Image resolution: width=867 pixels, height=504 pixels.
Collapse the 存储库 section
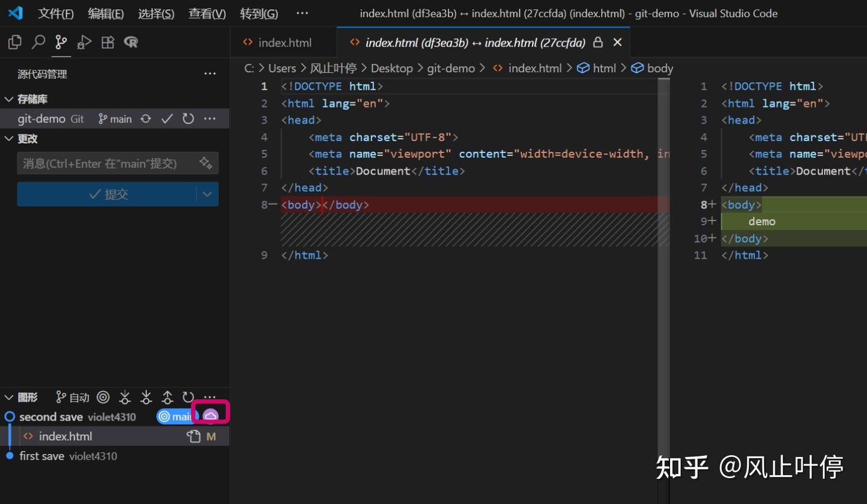click(x=8, y=99)
